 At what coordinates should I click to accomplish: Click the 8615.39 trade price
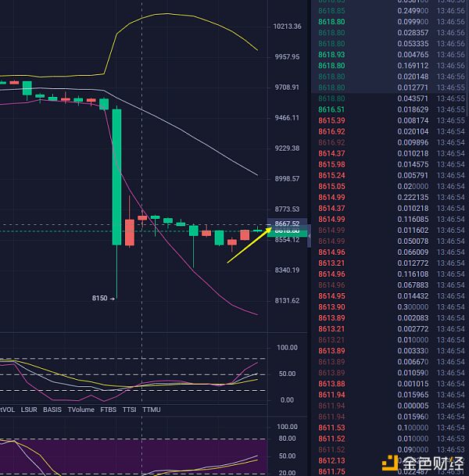[x=331, y=120]
